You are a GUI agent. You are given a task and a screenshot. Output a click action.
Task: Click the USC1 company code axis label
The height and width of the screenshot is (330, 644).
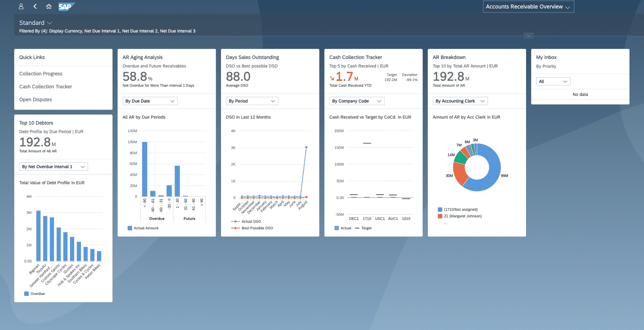click(x=380, y=219)
